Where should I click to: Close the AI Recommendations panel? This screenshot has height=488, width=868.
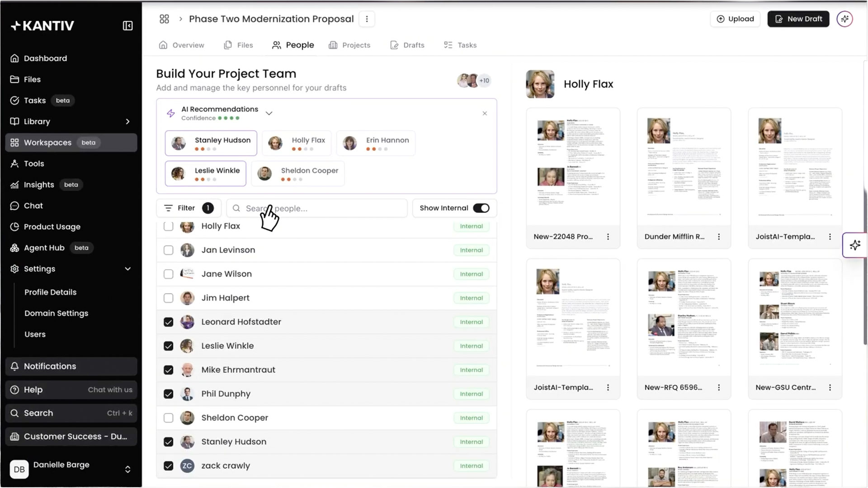(x=485, y=113)
